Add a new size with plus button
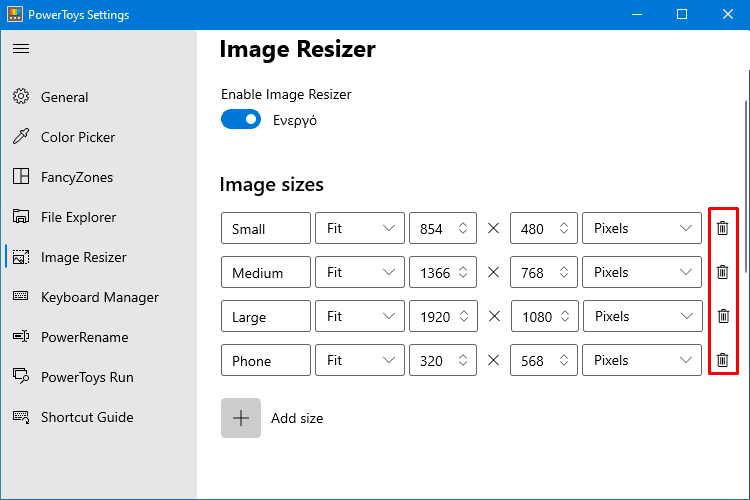 (x=241, y=418)
